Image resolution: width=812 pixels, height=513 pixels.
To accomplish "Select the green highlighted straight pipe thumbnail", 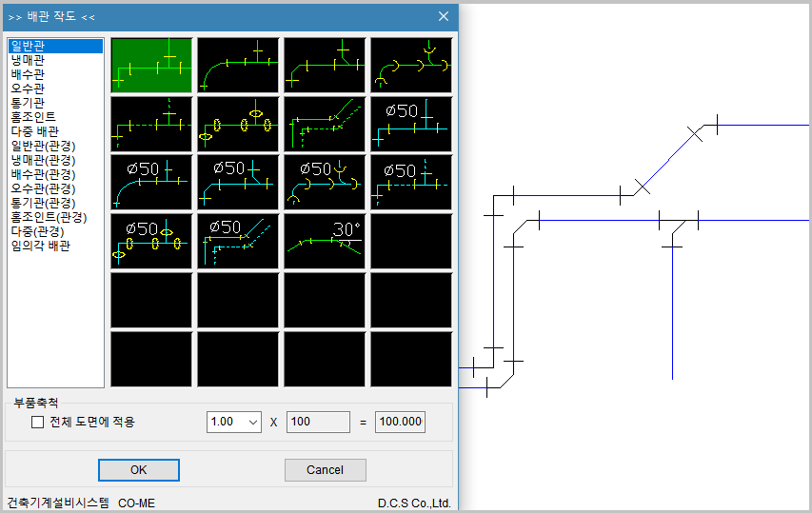I will (x=152, y=65).
